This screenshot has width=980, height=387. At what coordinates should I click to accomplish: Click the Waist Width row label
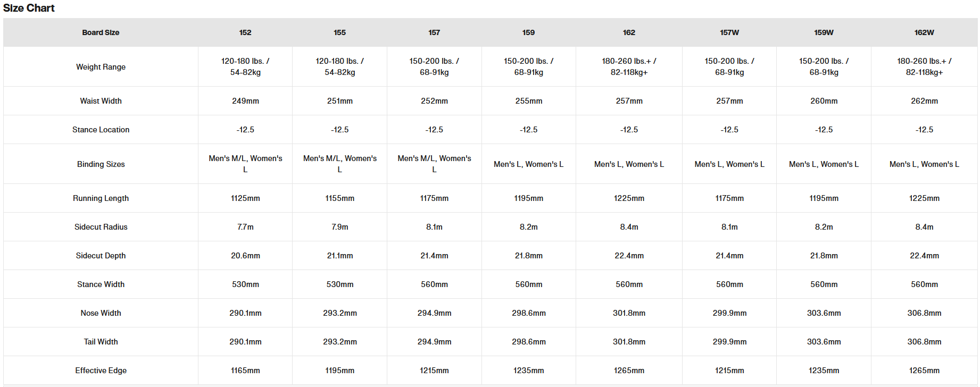(x=101, y=101)
